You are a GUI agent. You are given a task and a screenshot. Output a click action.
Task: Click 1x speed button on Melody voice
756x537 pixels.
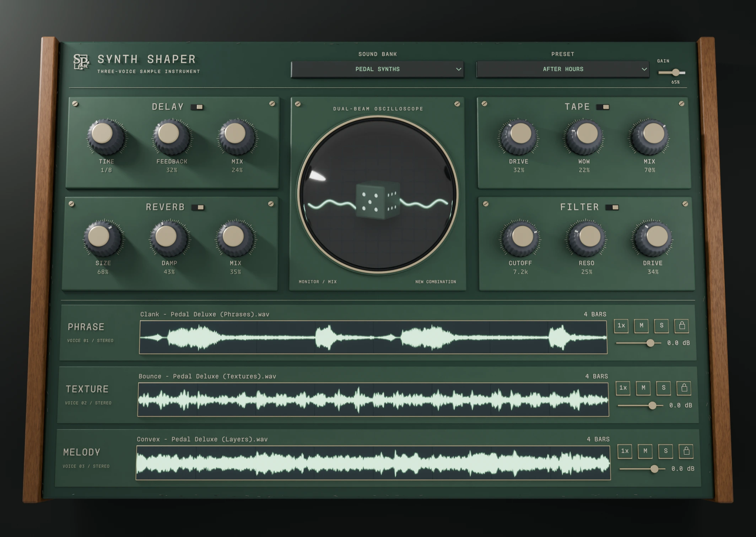coord(625,451)
